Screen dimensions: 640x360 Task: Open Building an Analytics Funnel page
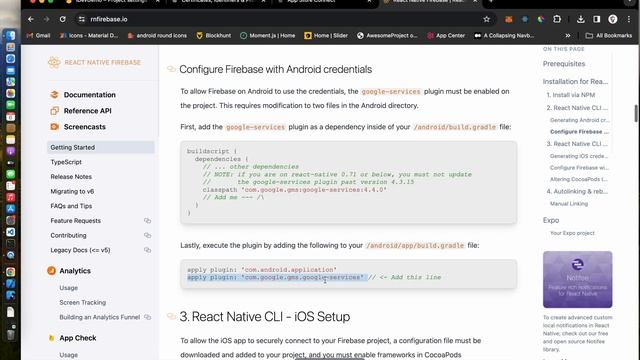click(x=100, y=317)
